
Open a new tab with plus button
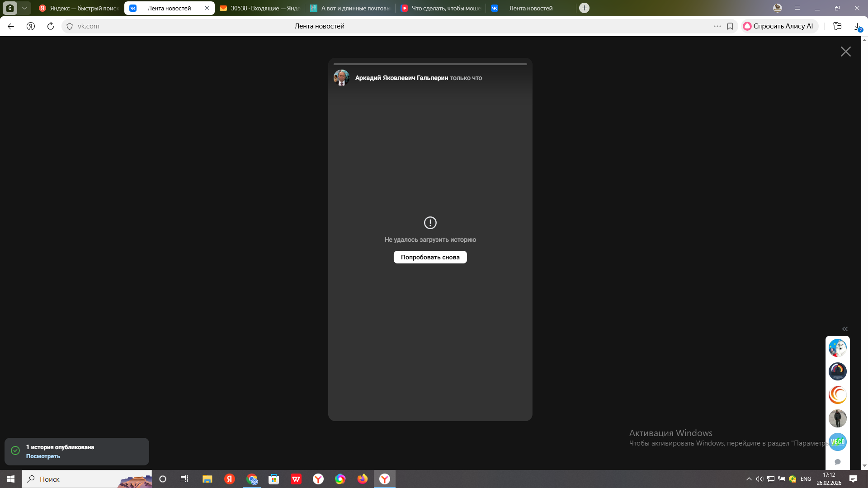pos(584,8)
